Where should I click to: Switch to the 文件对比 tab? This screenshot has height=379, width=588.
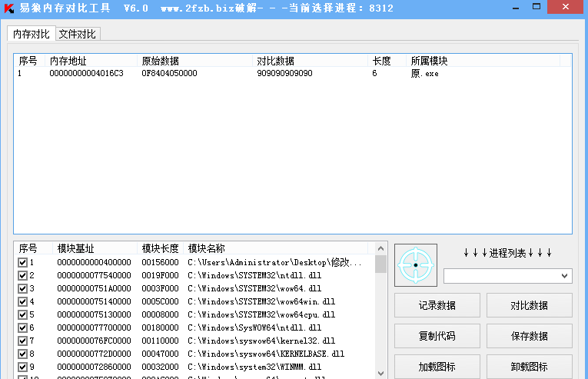(x=78, y=34)
